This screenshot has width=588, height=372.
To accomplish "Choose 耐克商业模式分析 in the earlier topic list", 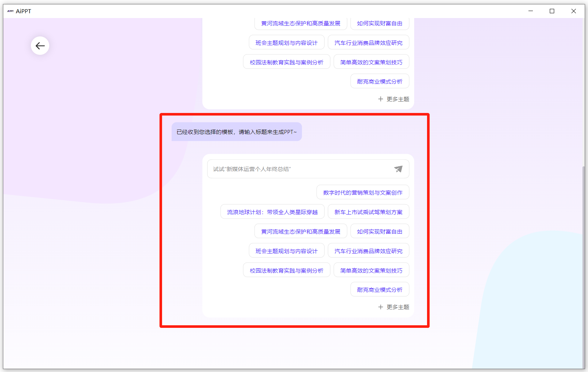I will point(380,81).
